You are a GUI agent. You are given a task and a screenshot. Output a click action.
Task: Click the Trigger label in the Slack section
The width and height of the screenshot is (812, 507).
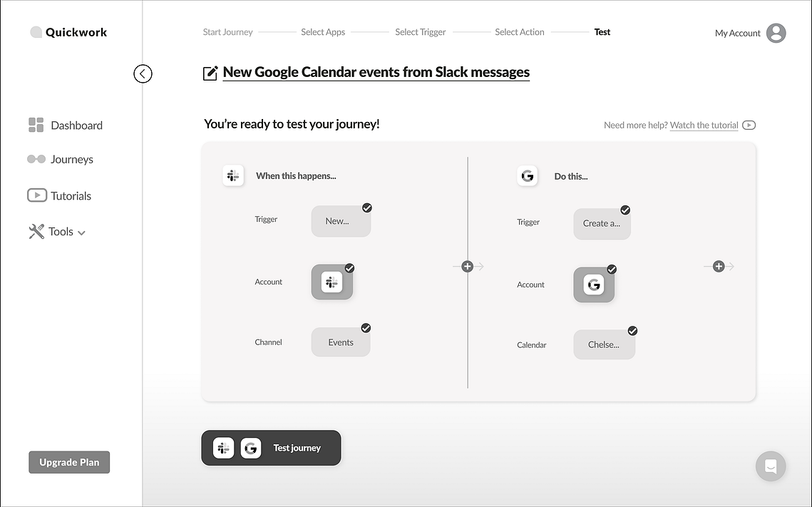click(x=266, y=219)
